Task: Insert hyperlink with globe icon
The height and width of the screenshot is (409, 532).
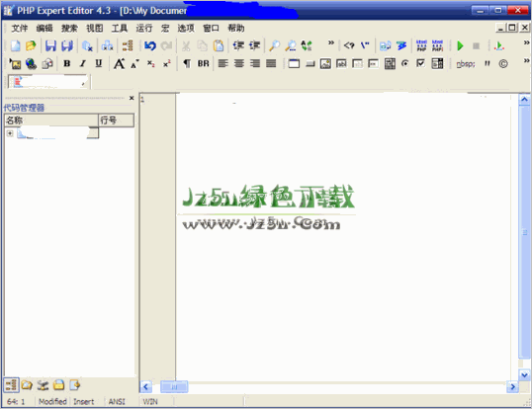Action: [31, 63]
